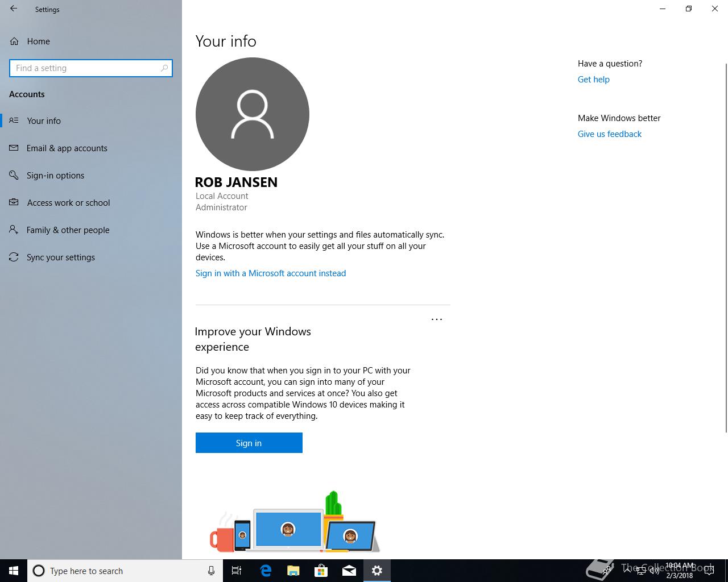Click Sign in with a Microsoft account instead
Viewport: 728px width, 582px height.
(271, 273)
